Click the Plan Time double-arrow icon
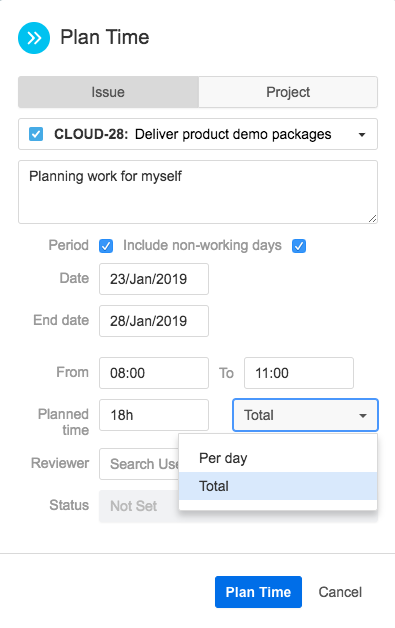This screenshot has height=628, width=395. point(34,38)
